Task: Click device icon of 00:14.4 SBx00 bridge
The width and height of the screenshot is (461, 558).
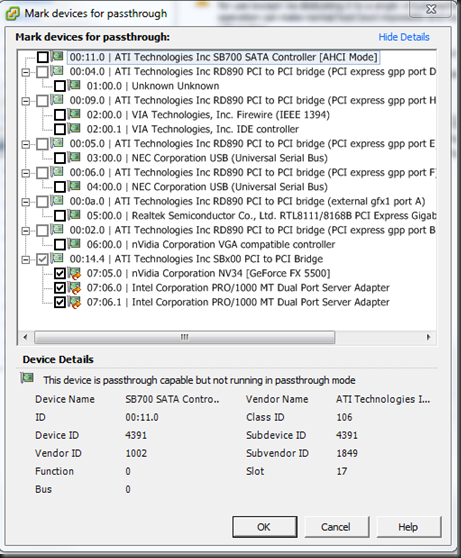Action: click(57, 258)
